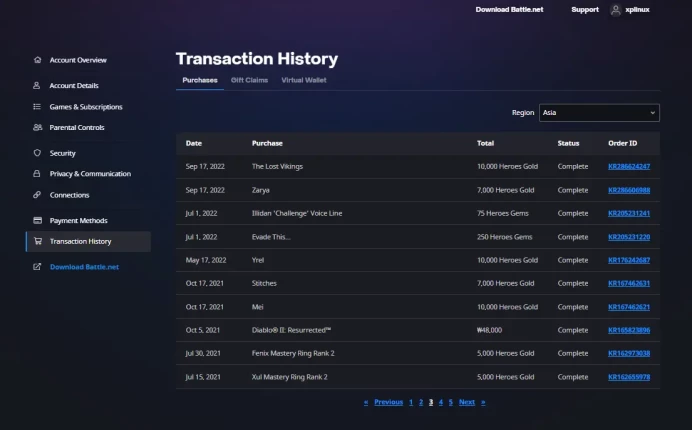Click the lock icon for Privacy & Communication
This screenshot has height=430, width=692.
tap(37, 174)
